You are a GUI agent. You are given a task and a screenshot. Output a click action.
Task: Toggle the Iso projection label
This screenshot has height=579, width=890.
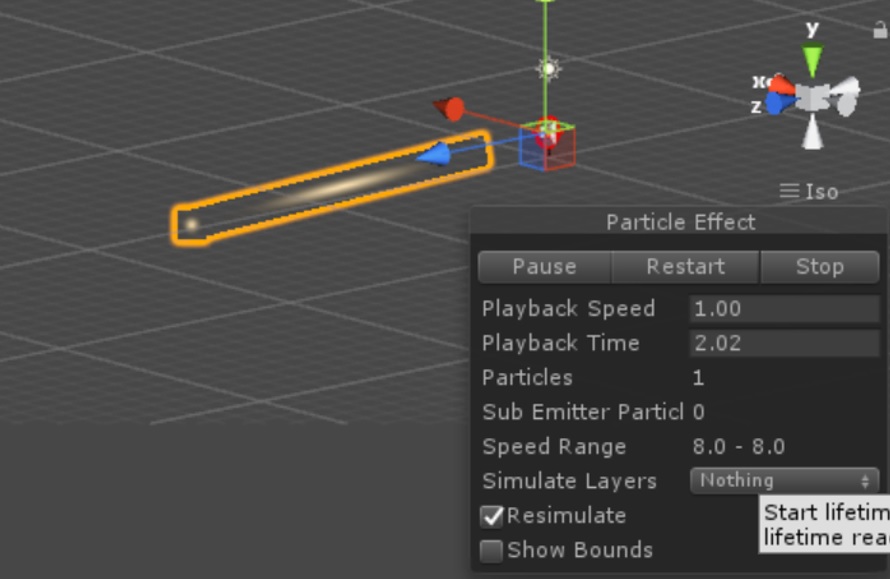click(x=810, y=191)
